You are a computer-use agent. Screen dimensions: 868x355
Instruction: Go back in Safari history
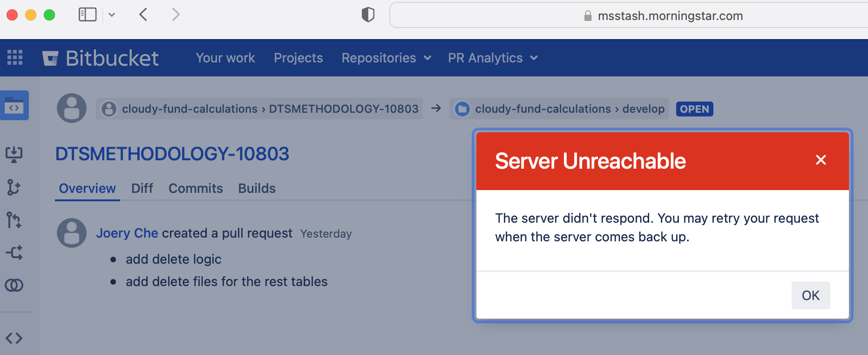[143, 14]
